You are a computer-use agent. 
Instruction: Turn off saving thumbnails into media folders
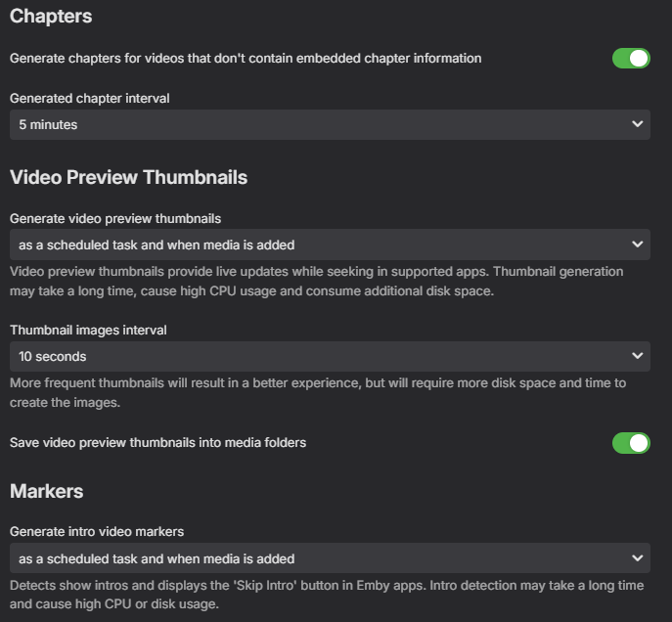(x=631, y=443)
